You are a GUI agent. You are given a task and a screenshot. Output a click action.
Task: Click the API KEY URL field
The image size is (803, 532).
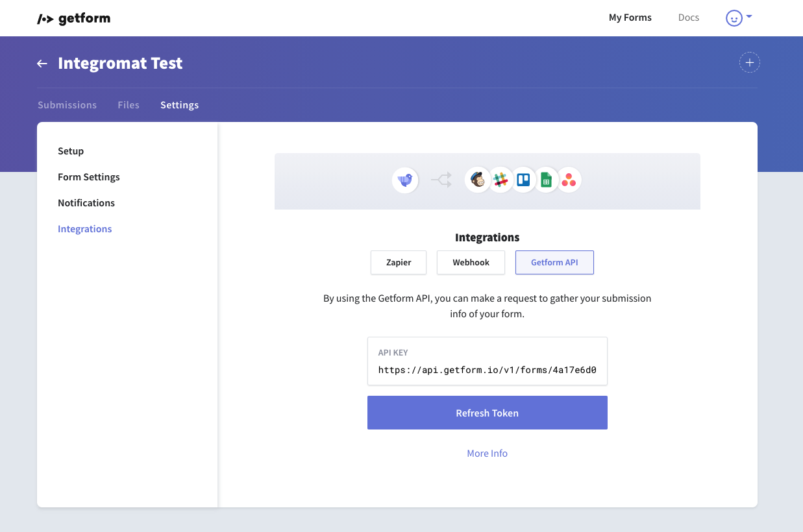coord(488,361)
